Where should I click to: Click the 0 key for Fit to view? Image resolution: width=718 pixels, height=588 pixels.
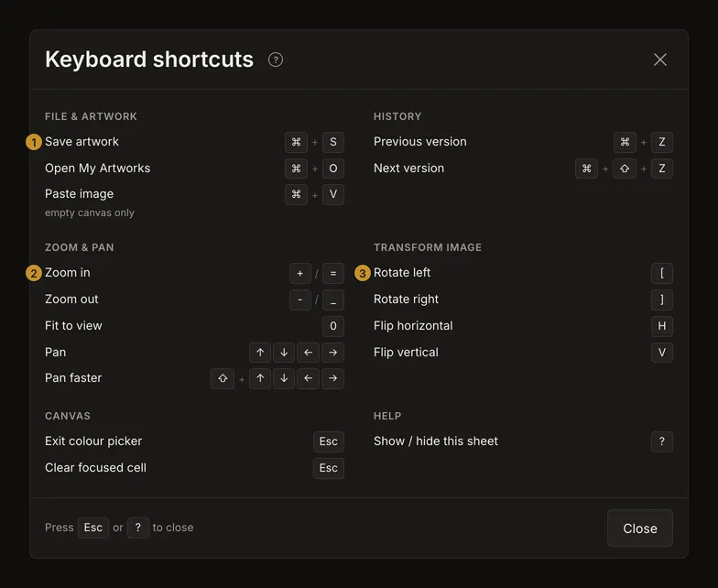click(333, 326)
